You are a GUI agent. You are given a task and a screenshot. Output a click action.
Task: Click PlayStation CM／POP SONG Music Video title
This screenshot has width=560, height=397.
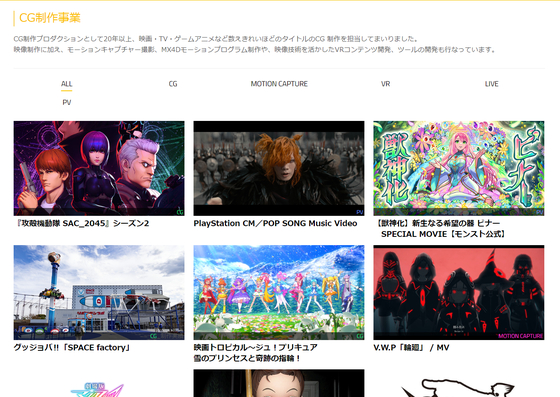coord(275,223)
